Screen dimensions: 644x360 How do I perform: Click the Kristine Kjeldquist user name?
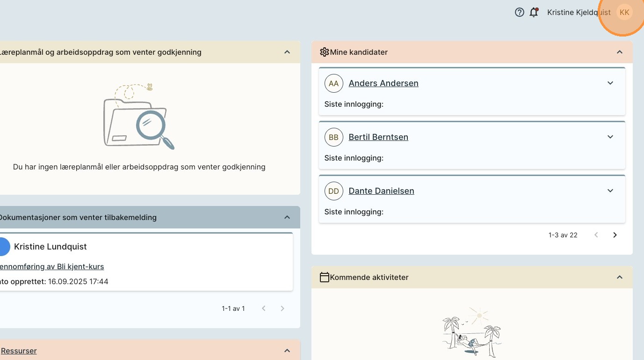[x=579, y=13]
